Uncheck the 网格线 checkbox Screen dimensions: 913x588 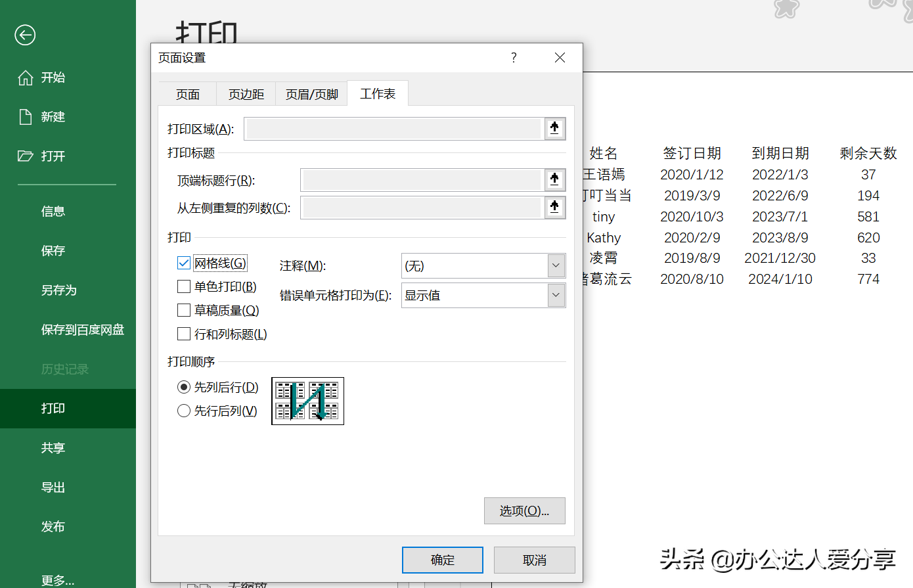184,263
